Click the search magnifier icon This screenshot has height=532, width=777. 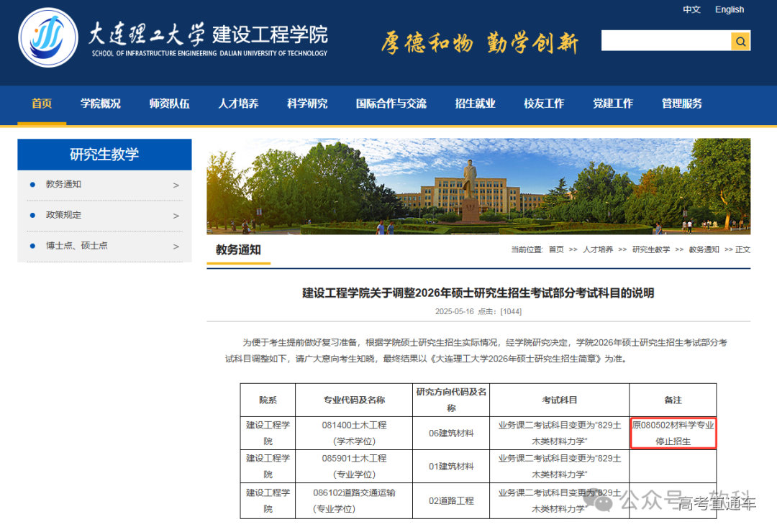[x=740, y=41]
